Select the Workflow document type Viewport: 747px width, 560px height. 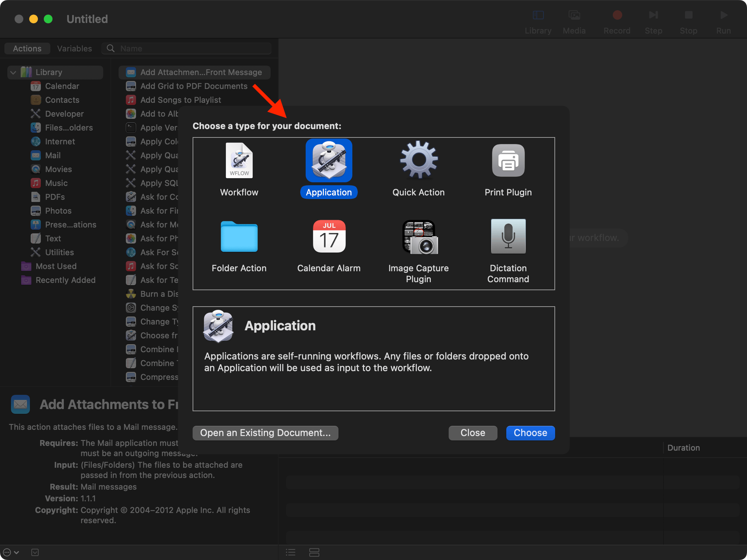[x=239, y=170]
